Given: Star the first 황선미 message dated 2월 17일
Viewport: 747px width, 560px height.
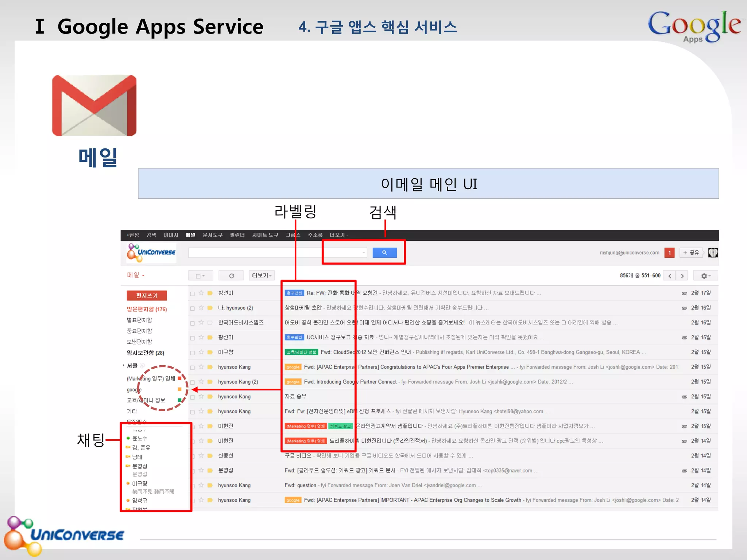Looking at the screenshot, I should (201, 293).
